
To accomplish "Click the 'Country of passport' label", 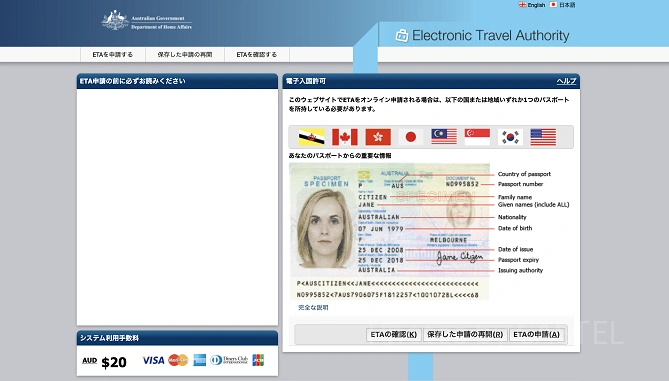I will (524, 174).
